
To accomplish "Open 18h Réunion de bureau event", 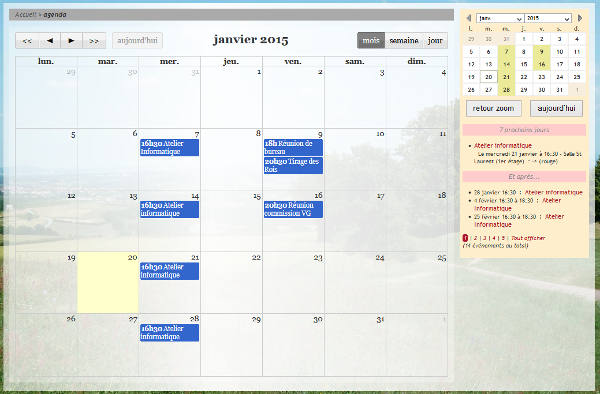I will [x=293, y=147].
